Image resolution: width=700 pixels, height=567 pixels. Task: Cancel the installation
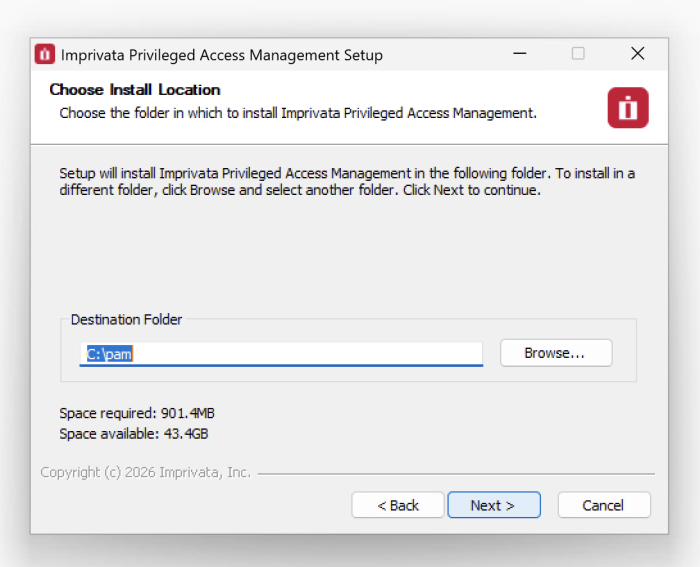(x=603, y=505)
